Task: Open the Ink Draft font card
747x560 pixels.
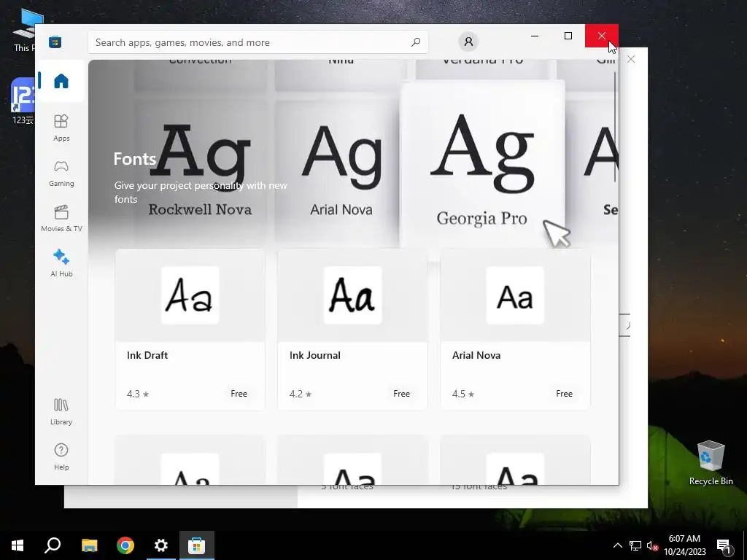Action: (190, 330)
